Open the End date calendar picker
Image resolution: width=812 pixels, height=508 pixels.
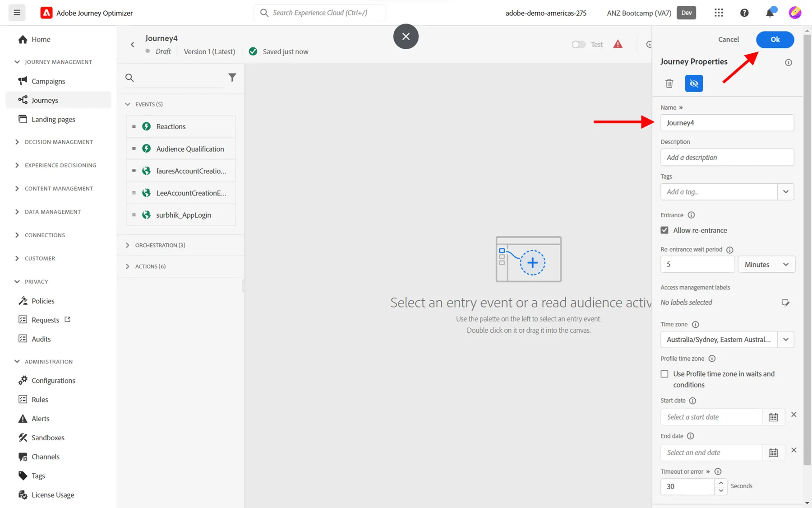[773, 452]
